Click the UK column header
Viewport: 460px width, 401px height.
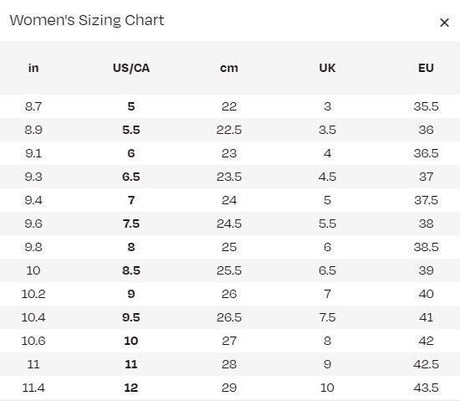pyautogui.click(x=327, y=68)
